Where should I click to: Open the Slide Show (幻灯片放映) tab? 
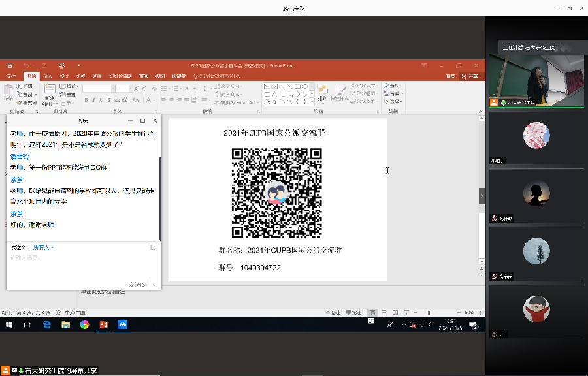point(120,76)
